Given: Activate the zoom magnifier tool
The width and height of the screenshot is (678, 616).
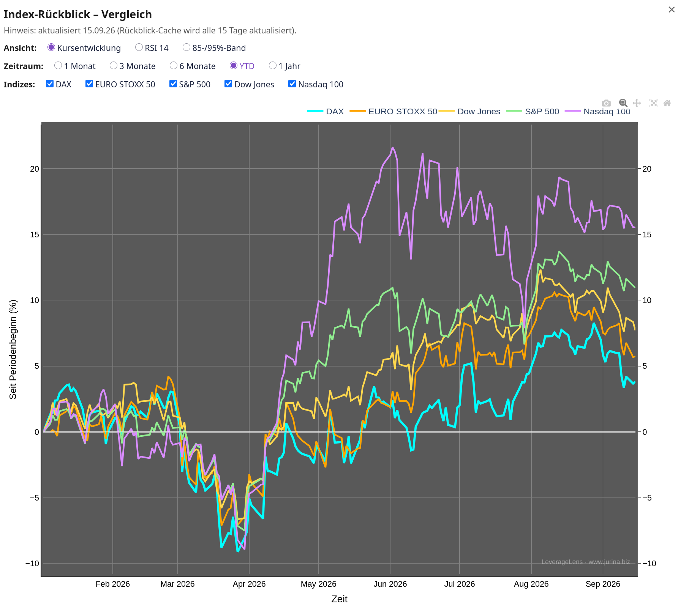Looking at the screenshot, I should tap(623, 103).
